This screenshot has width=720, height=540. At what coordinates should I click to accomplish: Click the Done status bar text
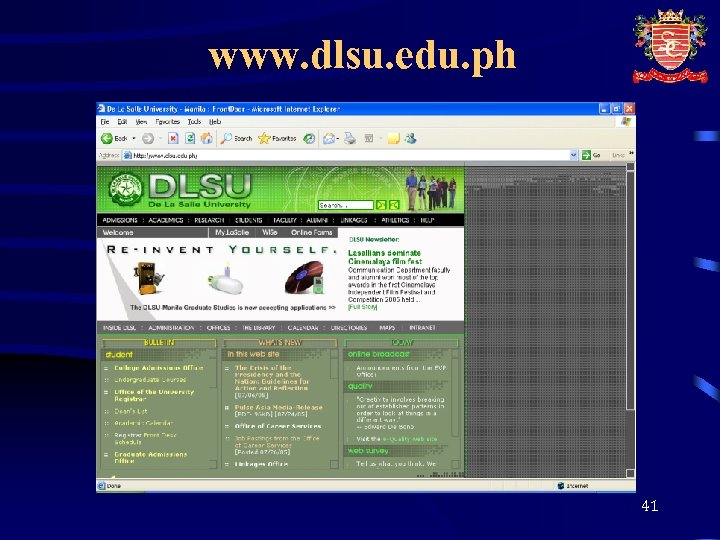[114, 486]
